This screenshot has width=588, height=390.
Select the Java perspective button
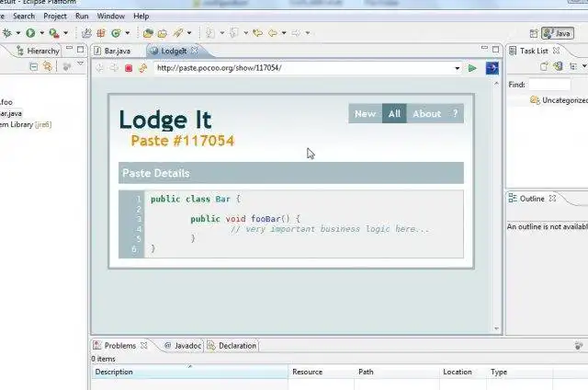point(558,33)
